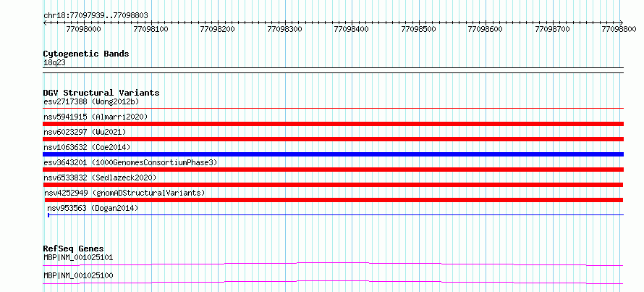This screenshot has height=292, width=644.
Task: Open variant nsv5941915 (Almarri2020) label
Action: pyautogui.click(x=96, y=117)
